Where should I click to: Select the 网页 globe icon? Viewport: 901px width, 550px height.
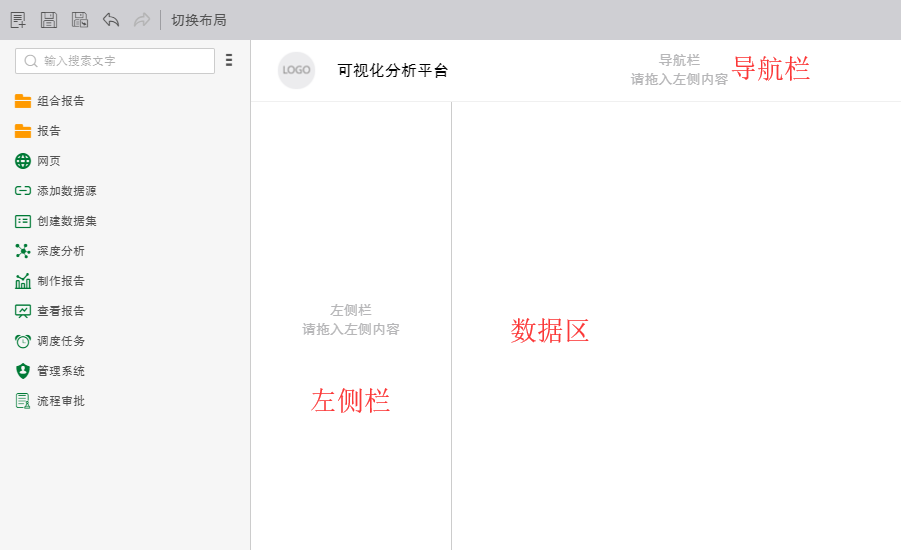(x=23, y=161)
